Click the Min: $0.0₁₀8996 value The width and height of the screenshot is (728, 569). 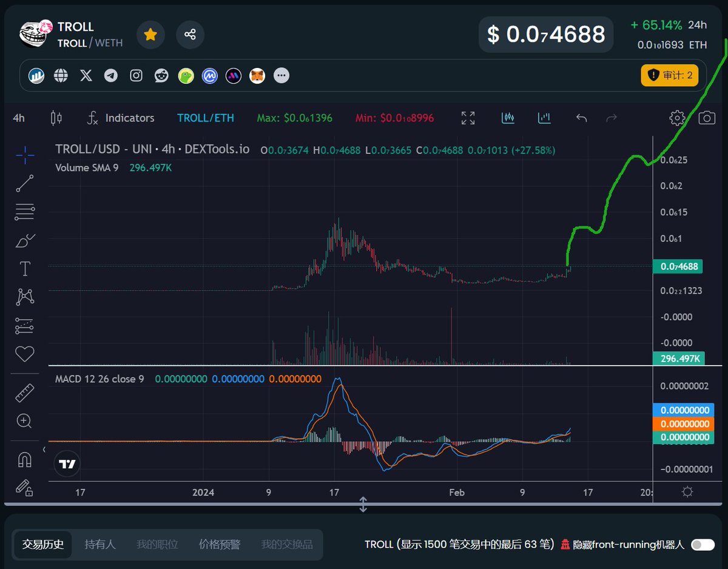pos(394,118)
